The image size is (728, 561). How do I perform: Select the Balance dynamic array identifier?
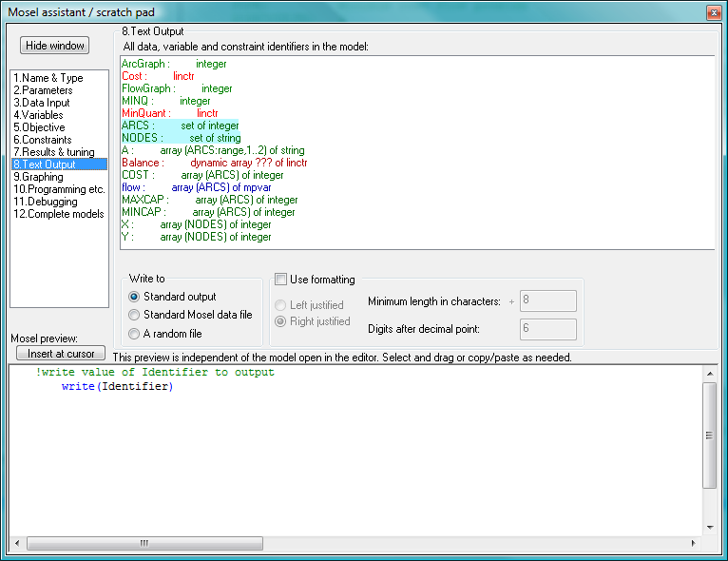[214, 163]
